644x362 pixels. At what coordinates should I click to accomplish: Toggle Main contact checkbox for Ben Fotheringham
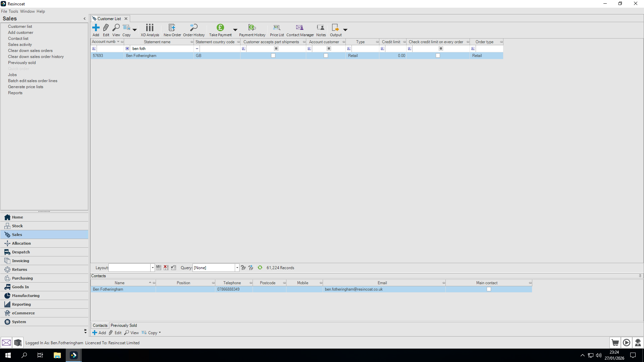point(489,289)
